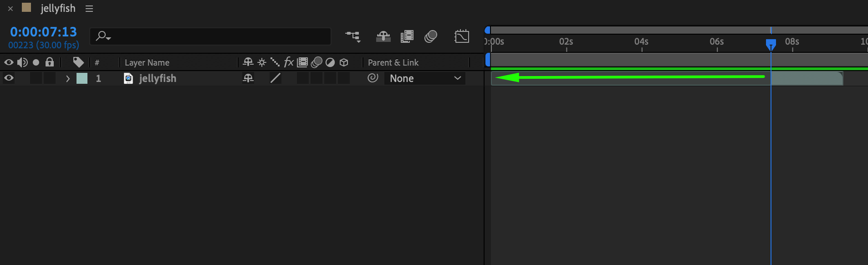
Task: Click the Layer Name column header
Action: [147, 62]
